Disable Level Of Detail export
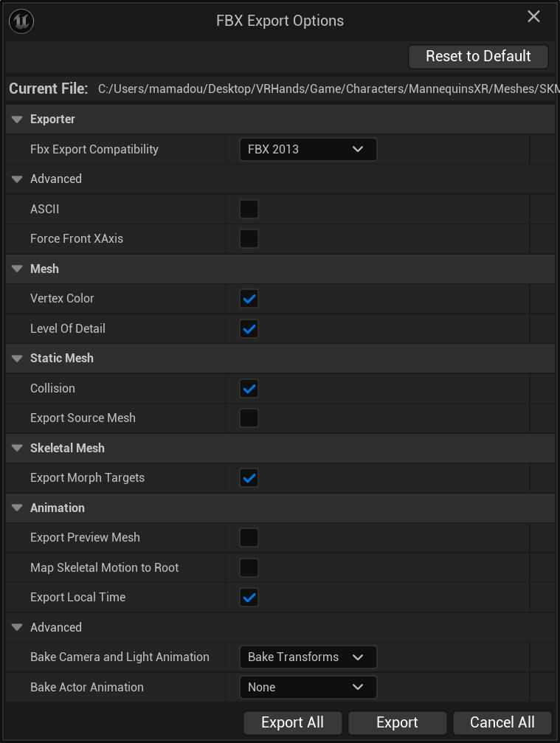Screen dimensions: 560x743 tap(249, 329)
